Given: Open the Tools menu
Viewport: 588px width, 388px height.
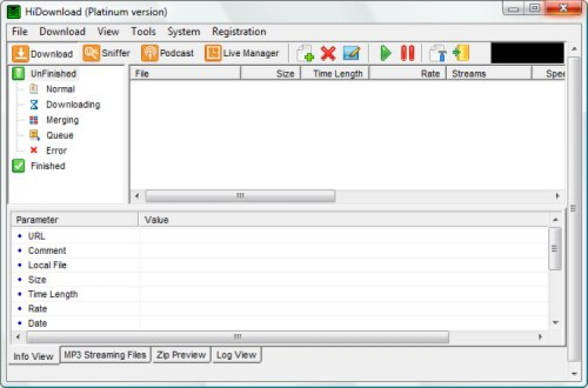Looking at the screenshot, I should click(x=143, y=31).
